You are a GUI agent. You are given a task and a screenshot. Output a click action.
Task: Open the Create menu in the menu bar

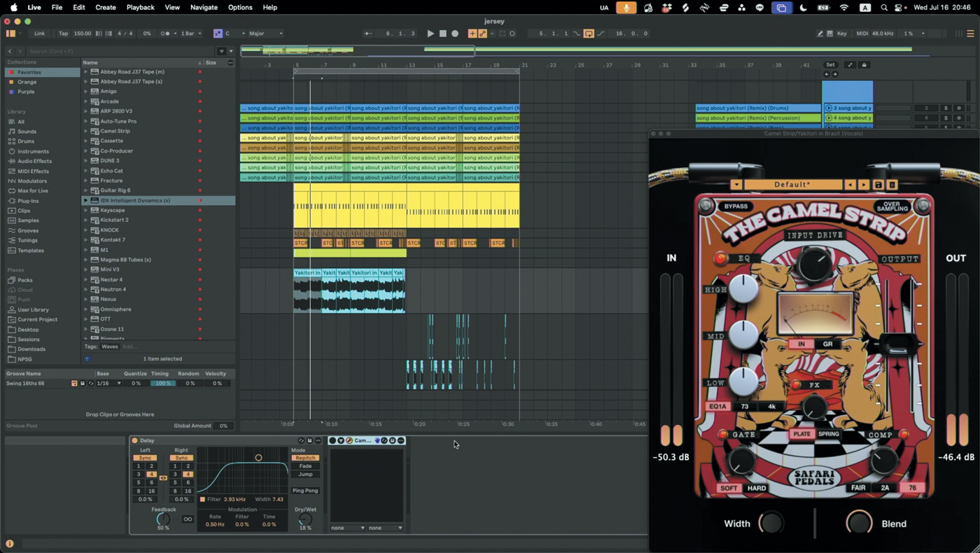[x=106, y=7]
